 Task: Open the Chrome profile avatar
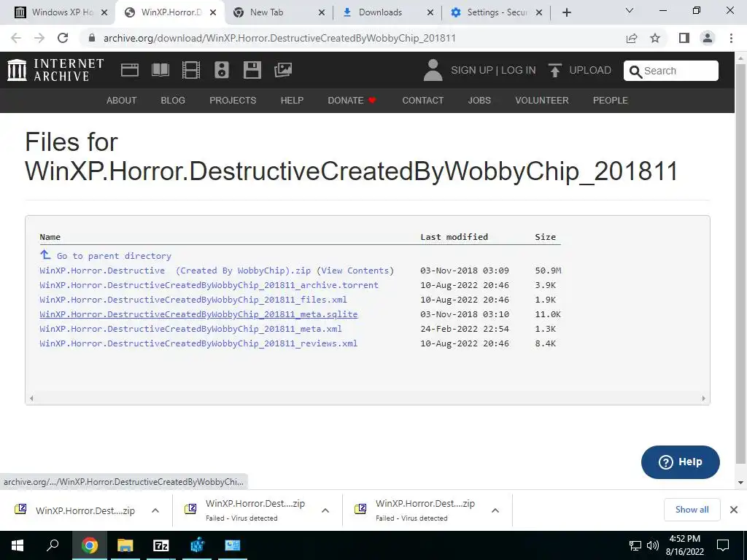(708, 38)
